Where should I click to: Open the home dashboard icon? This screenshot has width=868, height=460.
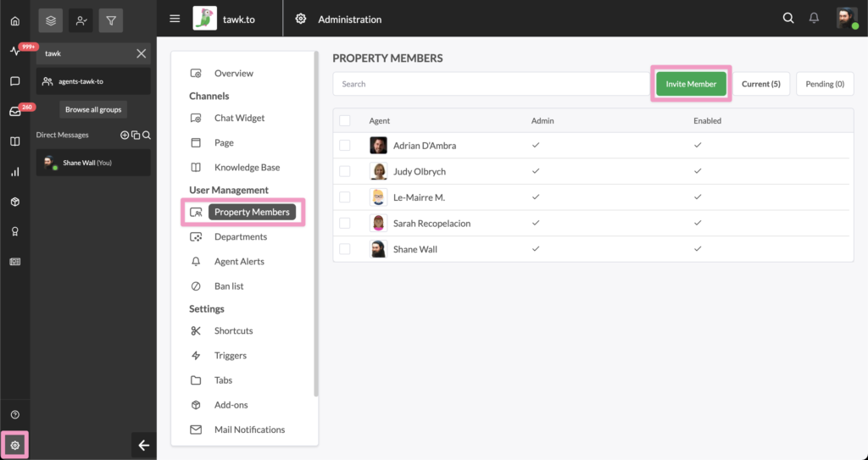point(15,21)
